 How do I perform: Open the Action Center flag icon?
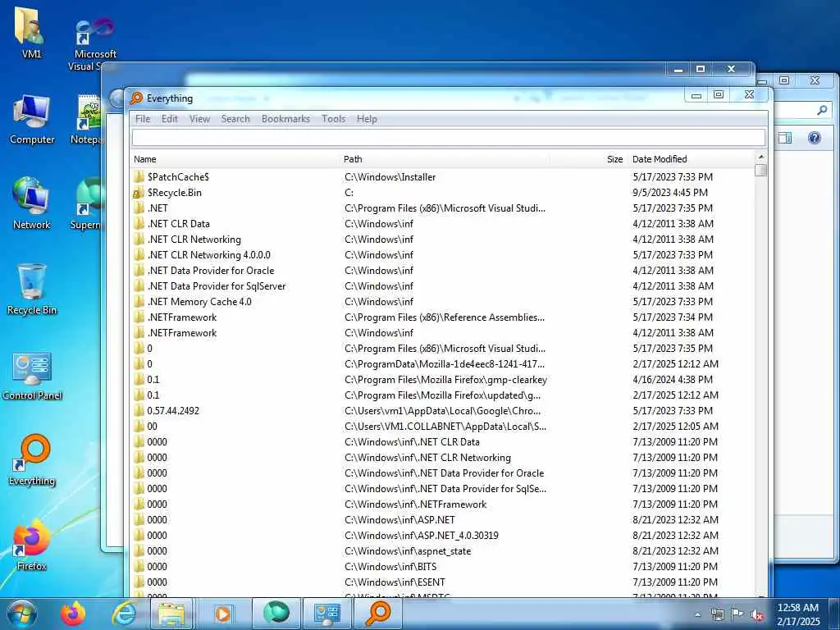737,615
